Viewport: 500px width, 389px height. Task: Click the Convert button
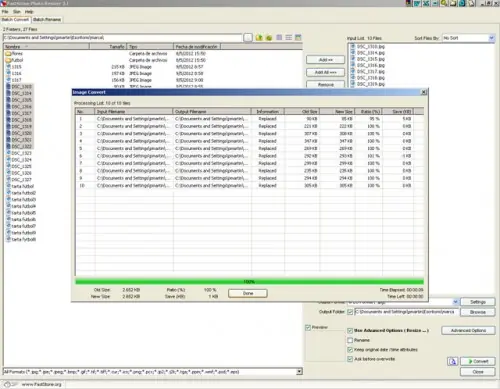click(478, 361)
